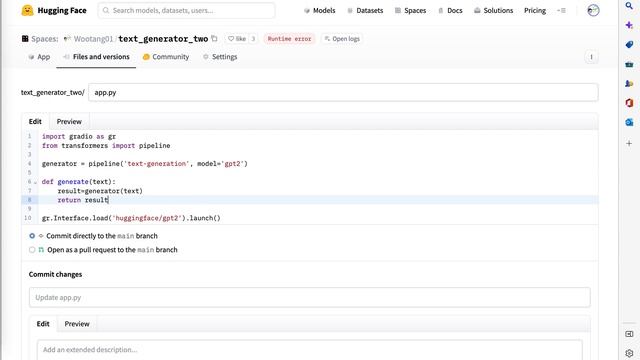The width and height of the screenshot is (640, 360).
Task: Go to Models in top navigation
Action: (320, 11)
